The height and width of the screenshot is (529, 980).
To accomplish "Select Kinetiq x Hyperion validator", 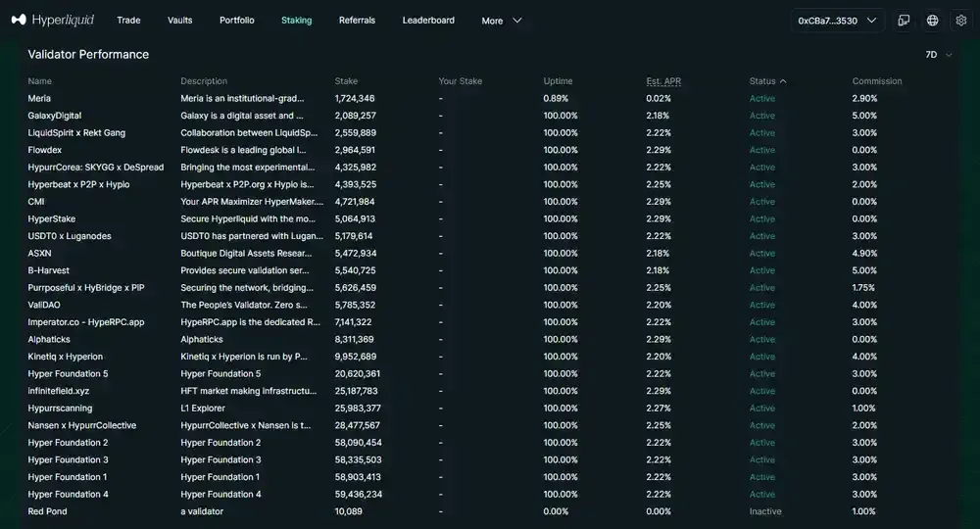I will point(65,357).
